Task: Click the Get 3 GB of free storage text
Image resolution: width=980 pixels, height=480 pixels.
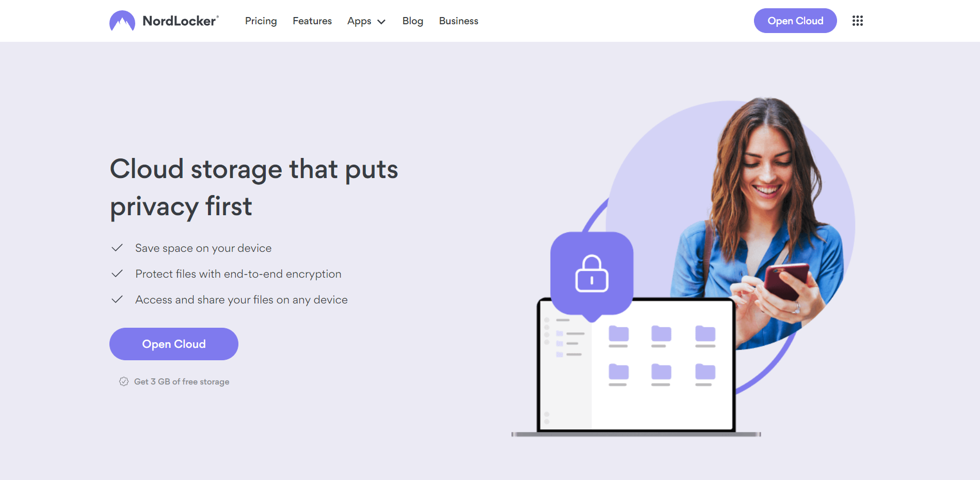Action: (x=182, y=381)
